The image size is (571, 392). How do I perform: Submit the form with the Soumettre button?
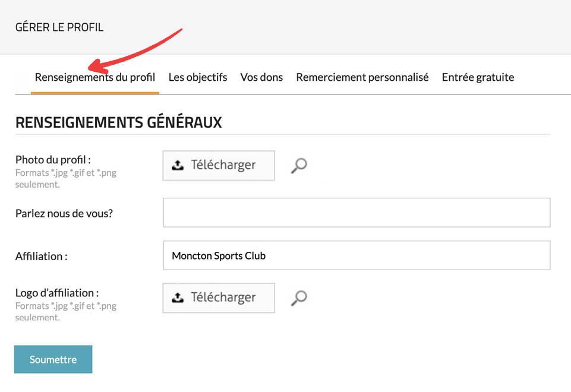pyautogui.click(x=53, y=359)
